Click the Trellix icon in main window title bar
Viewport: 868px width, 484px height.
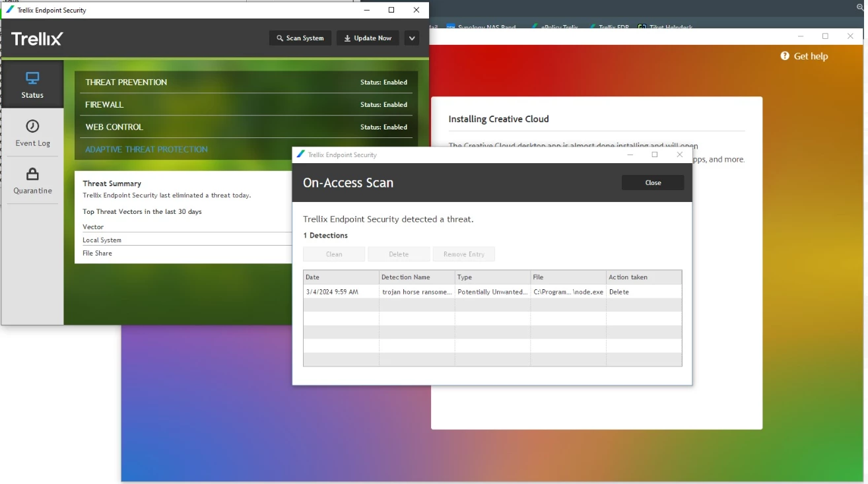[9, 10]
